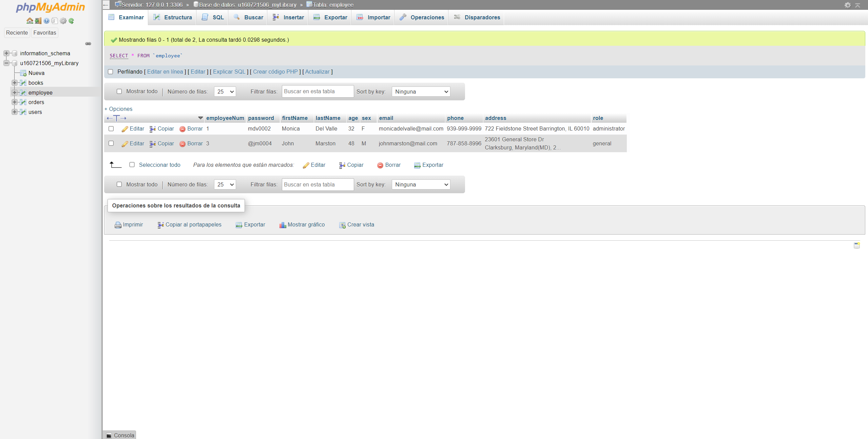Open the Número de filas dropdown
Screen dimensions: 868x439
(224, 92)
